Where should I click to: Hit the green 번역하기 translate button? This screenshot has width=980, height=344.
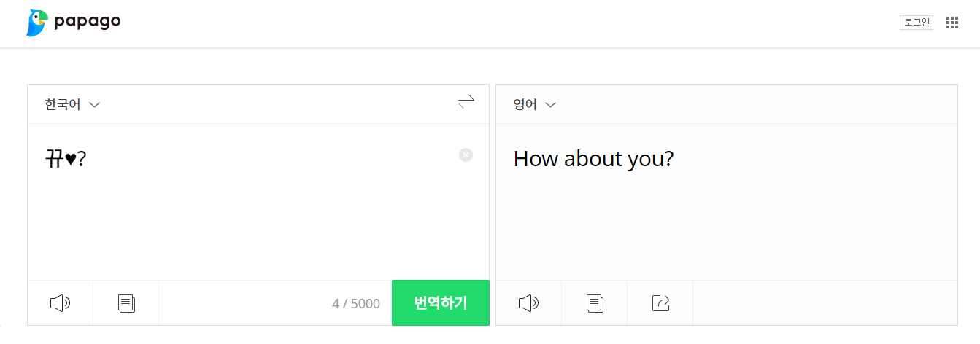click(440, 303)
